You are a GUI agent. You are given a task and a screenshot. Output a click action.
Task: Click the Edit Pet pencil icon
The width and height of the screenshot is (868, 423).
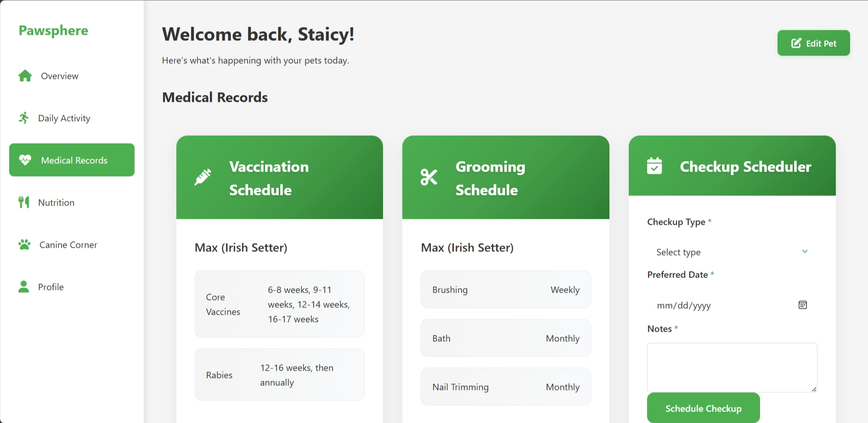[x=796, y=43]
